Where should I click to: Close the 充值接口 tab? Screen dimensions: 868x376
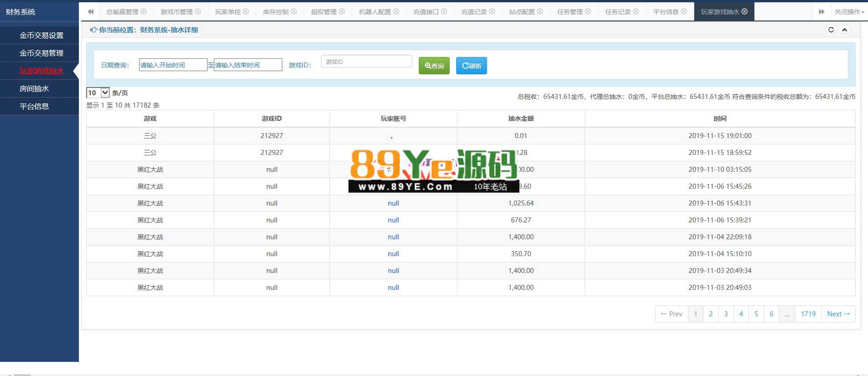tap(444, 11)
